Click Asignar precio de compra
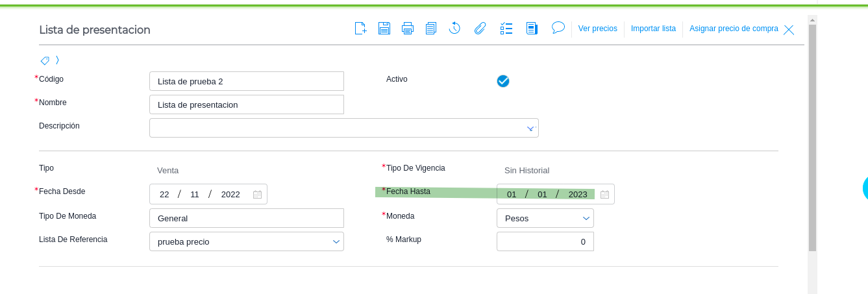868x294 pixels. pos(734,29)
